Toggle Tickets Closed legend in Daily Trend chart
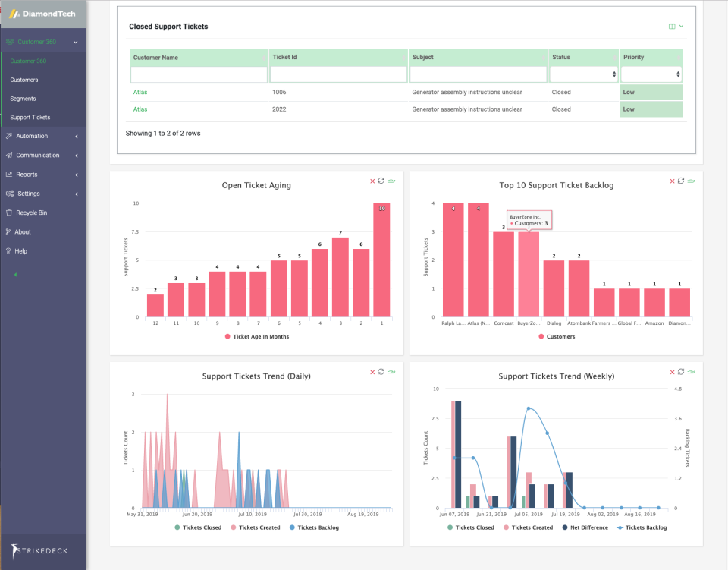The image size is (728, 570). pos(198,527)
